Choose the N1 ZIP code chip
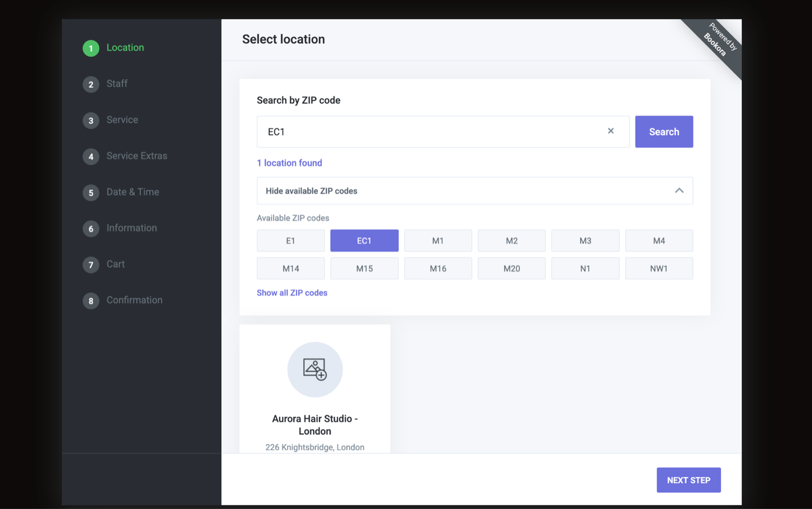 click(x=585, y=269)
